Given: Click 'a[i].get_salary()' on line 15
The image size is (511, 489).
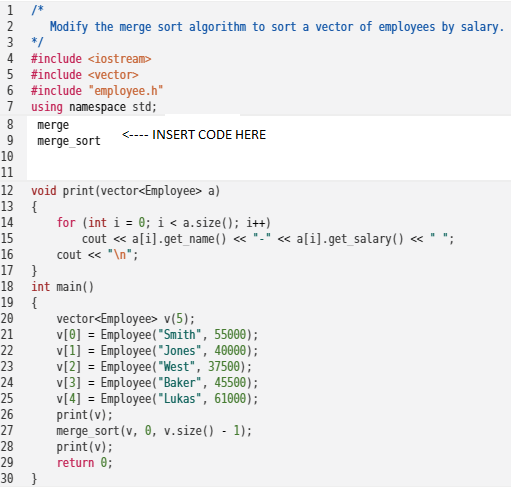Looking at the screenshot, I should point(350,239).
